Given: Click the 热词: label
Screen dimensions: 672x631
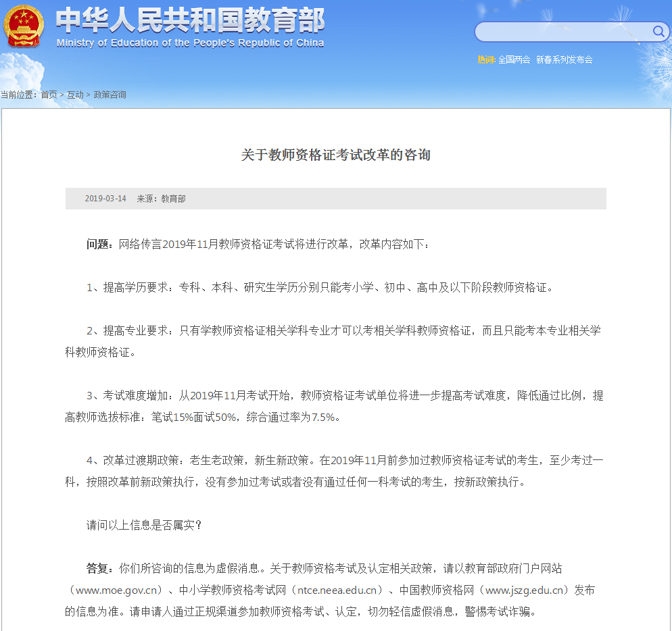Looking at the screenshot, I should [487, 59].
